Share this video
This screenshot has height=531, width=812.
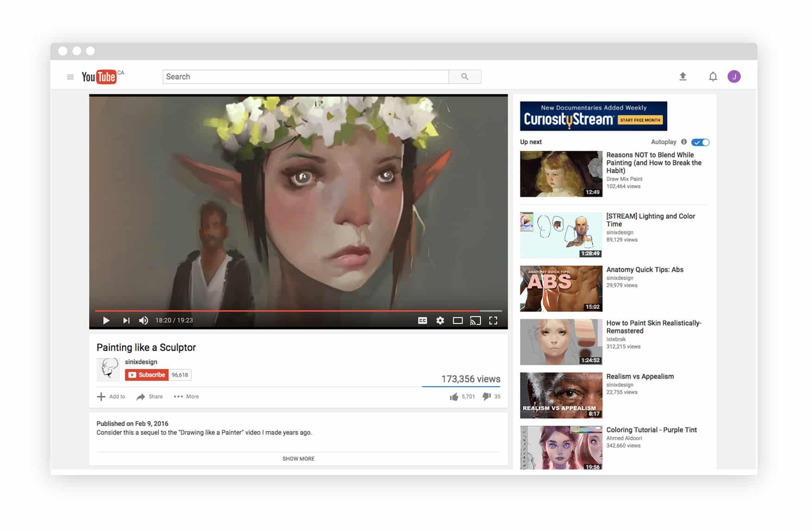[x=149, y=396]
